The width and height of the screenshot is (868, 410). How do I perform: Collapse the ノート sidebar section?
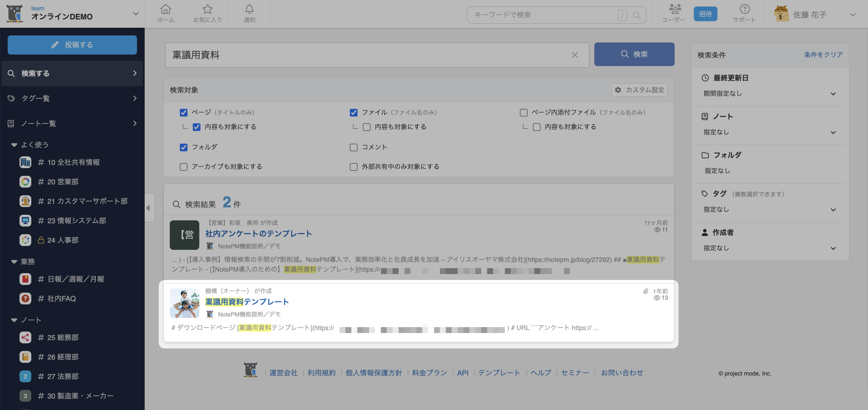pyautogui.click(x=14, y=320)
